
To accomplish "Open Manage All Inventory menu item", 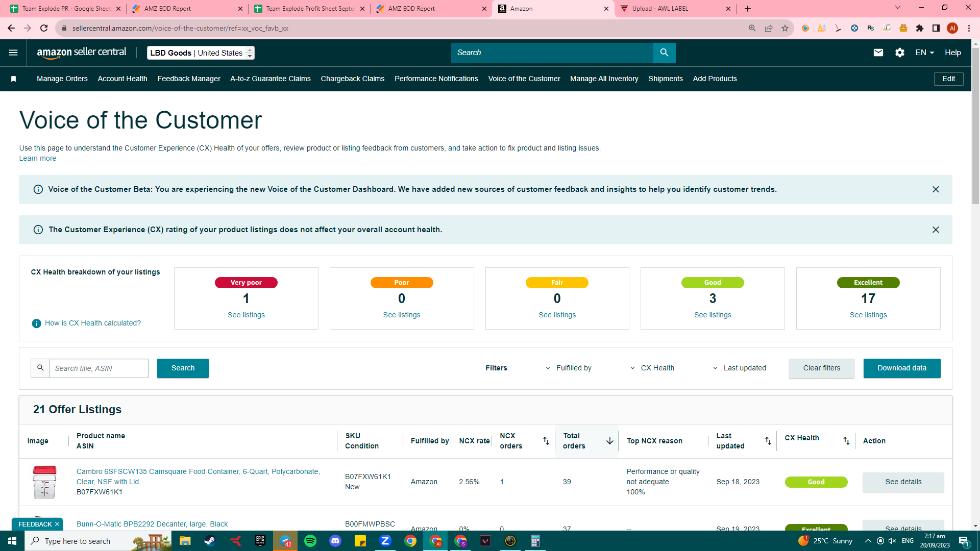I will [x=604, y=79].
